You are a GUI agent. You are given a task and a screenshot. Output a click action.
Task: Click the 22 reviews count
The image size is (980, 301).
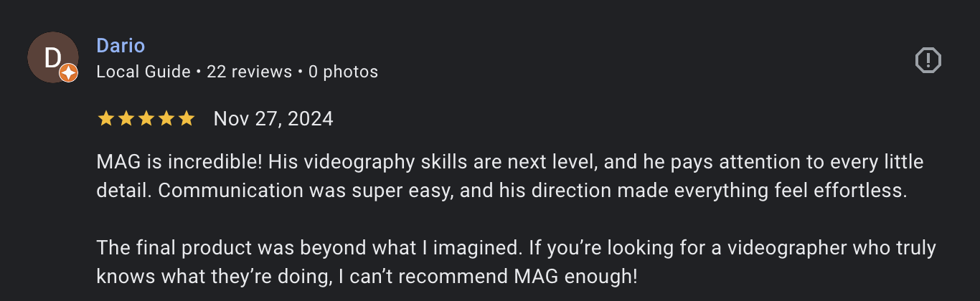[249, 72]
